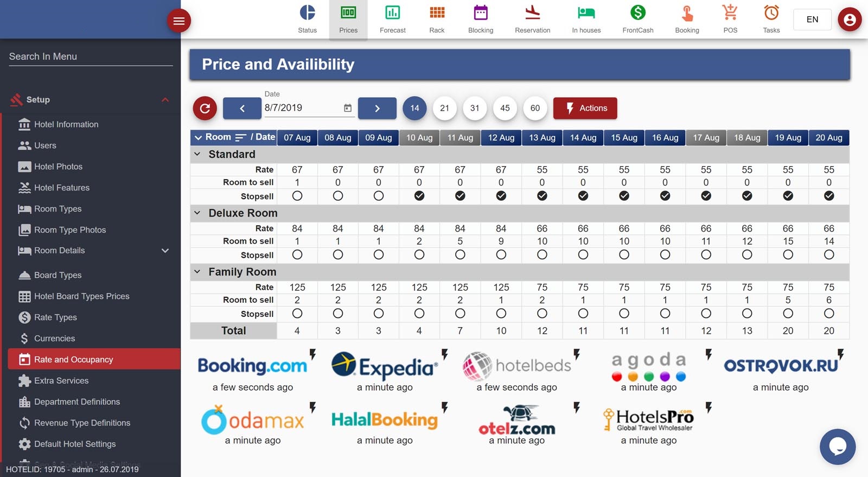Screen dimensions: 868x477
Task: Open the Rack grid icon
Action: tap(437, 12)
